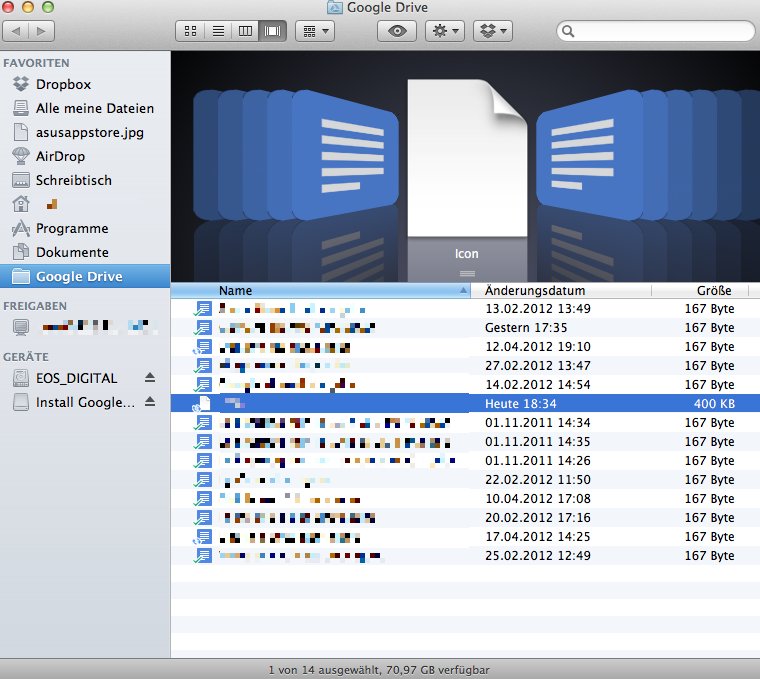The width and height of the screenshot is (760, 679).
Task: Click the doc icon of the 13.02.2012 row
Action: (203, 309)
